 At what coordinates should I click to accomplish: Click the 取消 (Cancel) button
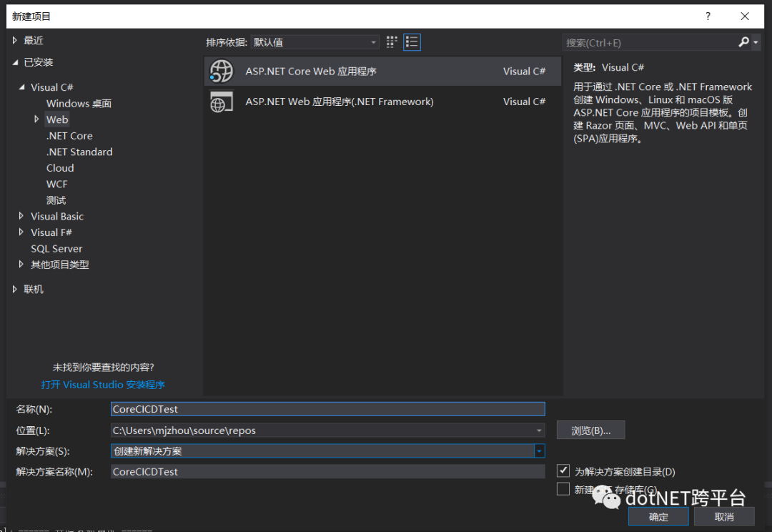coord(723,517)
